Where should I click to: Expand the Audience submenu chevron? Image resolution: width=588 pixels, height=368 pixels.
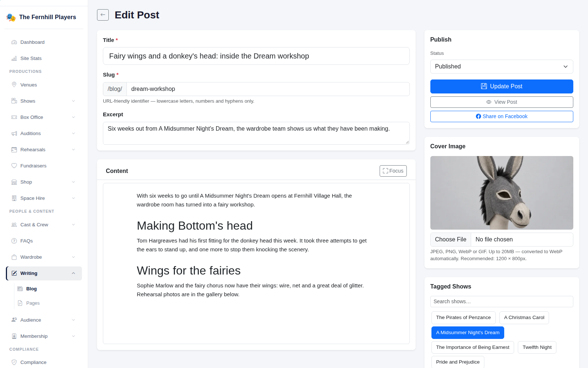point(73,320)
